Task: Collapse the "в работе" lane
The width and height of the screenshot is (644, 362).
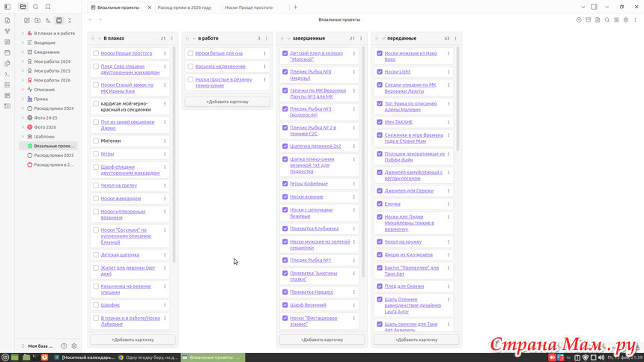Action: (x=193, y=38)
